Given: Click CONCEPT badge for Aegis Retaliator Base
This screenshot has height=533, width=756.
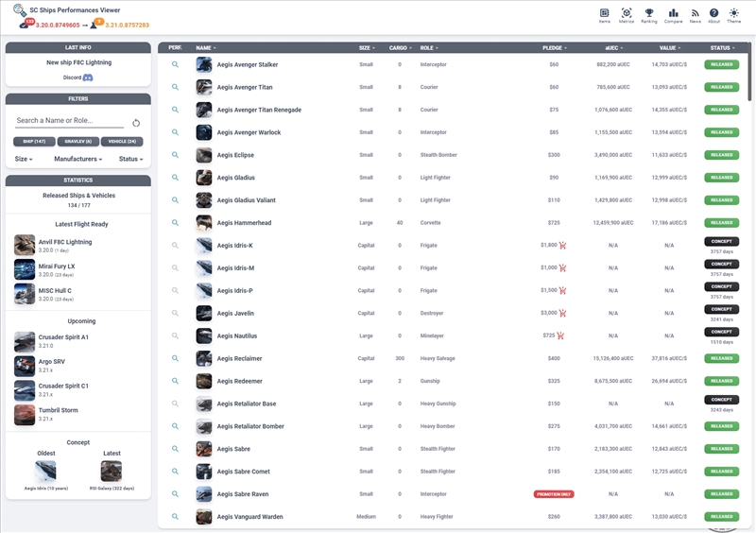Looking at the screenshot, I should click(x=721, y=400).
